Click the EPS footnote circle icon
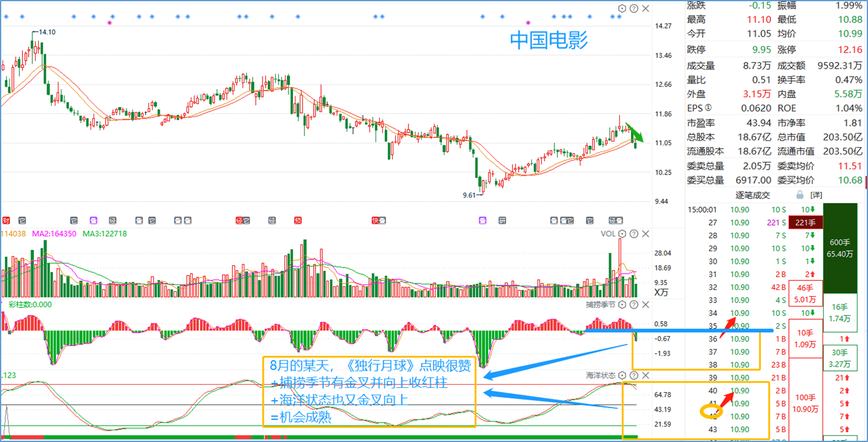 click(708, 108)
